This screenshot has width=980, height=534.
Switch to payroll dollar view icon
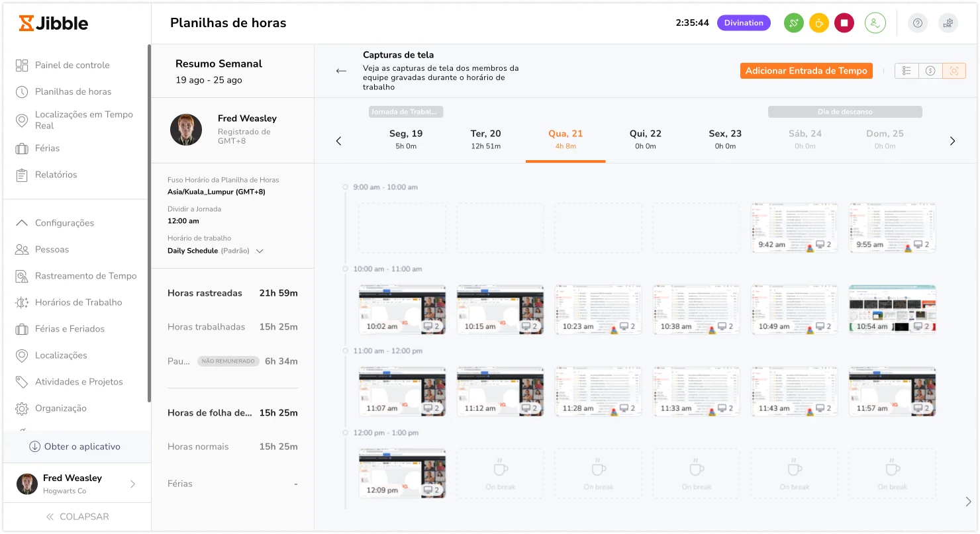pyautogui.click(x=930, y=71)
